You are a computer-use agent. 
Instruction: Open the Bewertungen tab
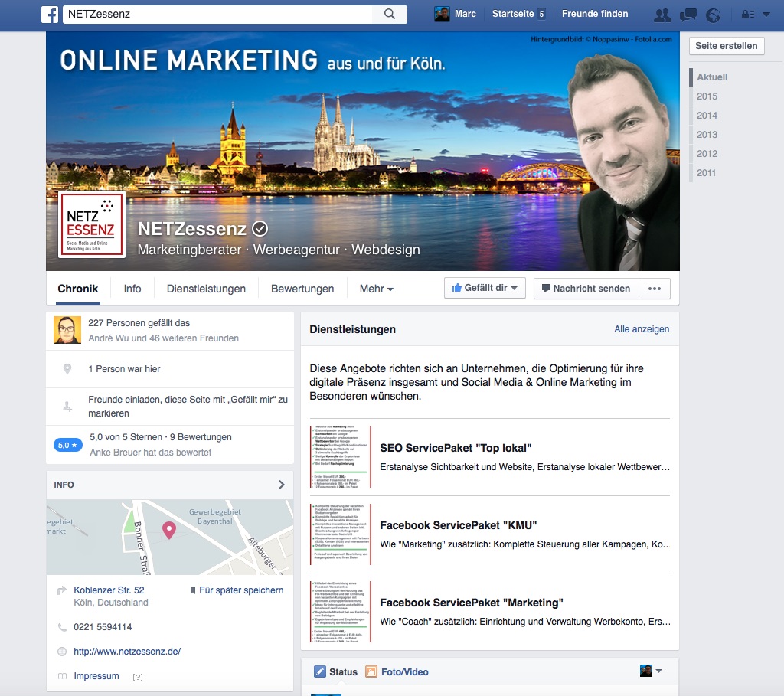pyautogui.click(x=302, y=289)
